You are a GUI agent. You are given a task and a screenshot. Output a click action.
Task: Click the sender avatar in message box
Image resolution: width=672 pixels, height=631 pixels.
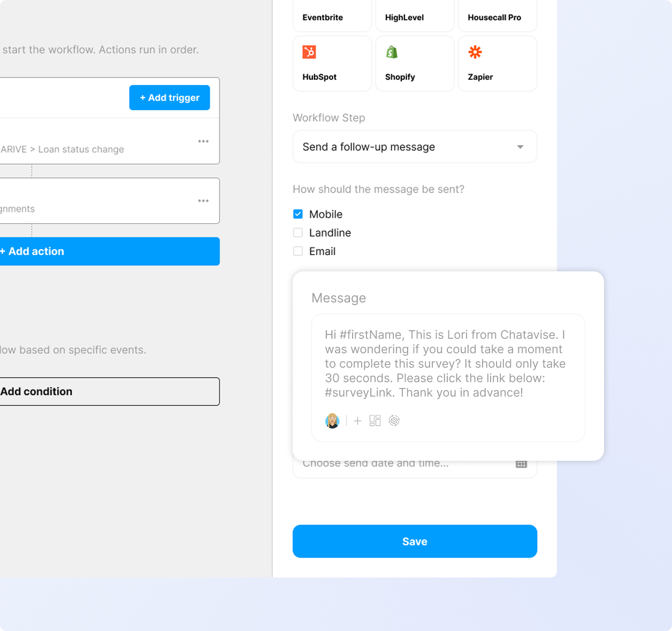pyautogui.click(x=332, y=421)
